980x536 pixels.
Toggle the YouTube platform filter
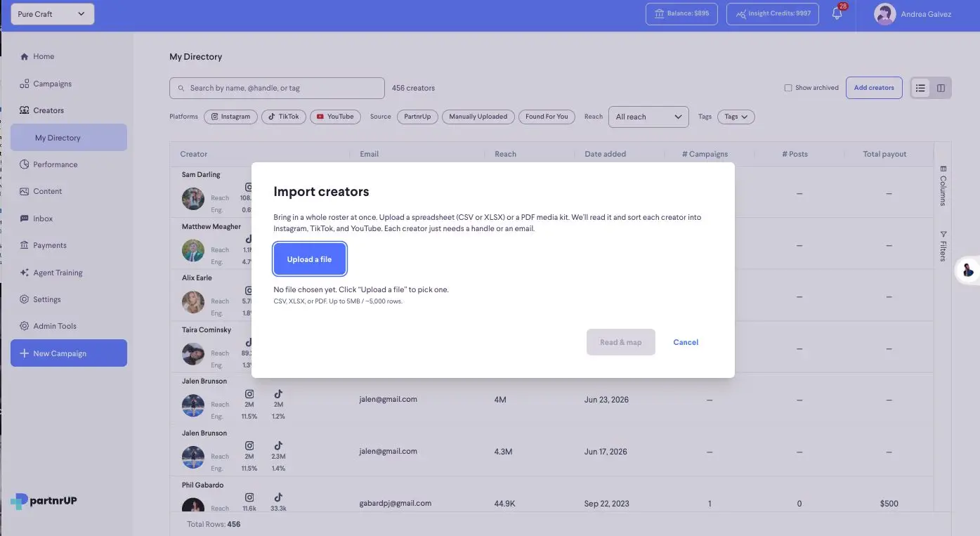(x=335, y=117)
